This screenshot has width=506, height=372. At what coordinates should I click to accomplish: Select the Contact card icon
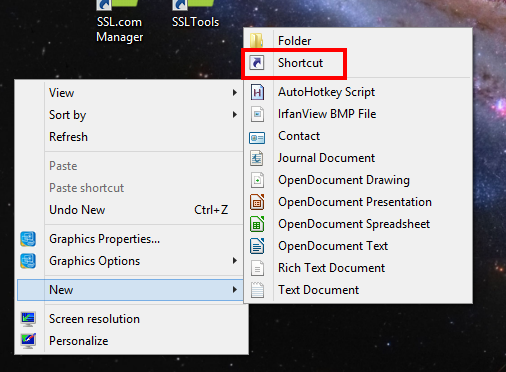pyautogui.click(x=257, y=137)
